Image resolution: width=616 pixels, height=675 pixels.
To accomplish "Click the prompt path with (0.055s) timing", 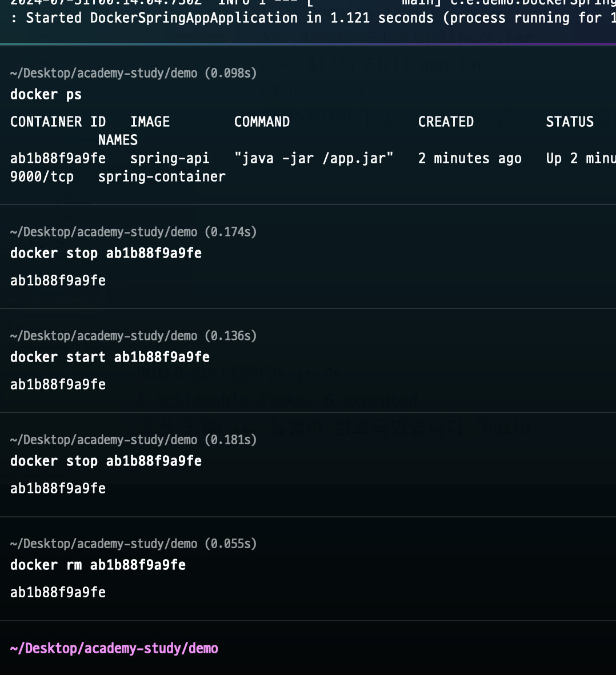I will pyautogui.click(x=134, y=544).
